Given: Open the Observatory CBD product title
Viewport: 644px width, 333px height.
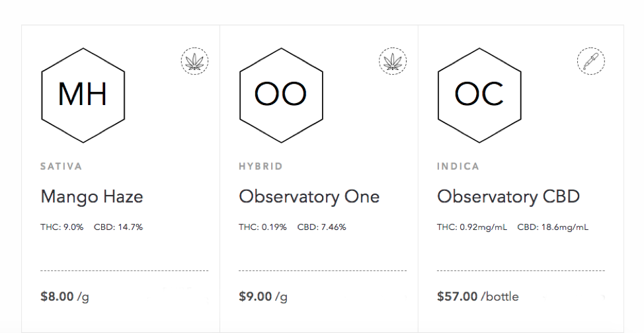Looking at the screenshot, I should (x=508, y=197).
